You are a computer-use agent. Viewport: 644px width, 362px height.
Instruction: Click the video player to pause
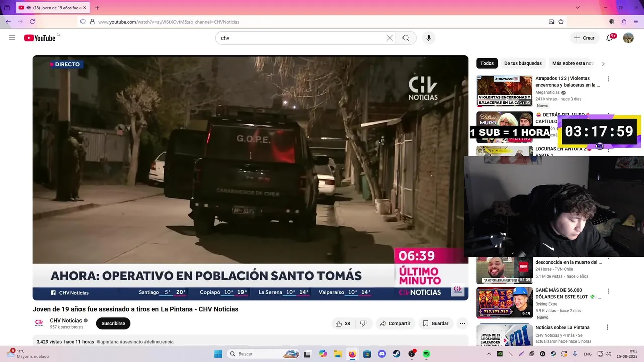(251, 177)
